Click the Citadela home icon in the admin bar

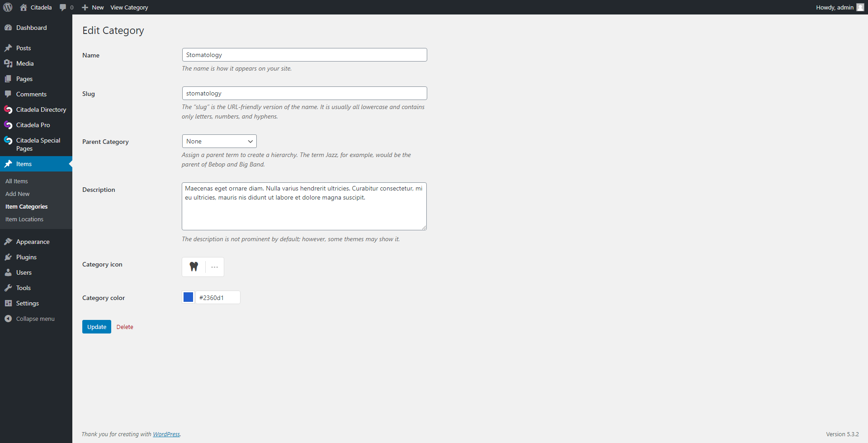pyautogui.click(x=24, y=7)
